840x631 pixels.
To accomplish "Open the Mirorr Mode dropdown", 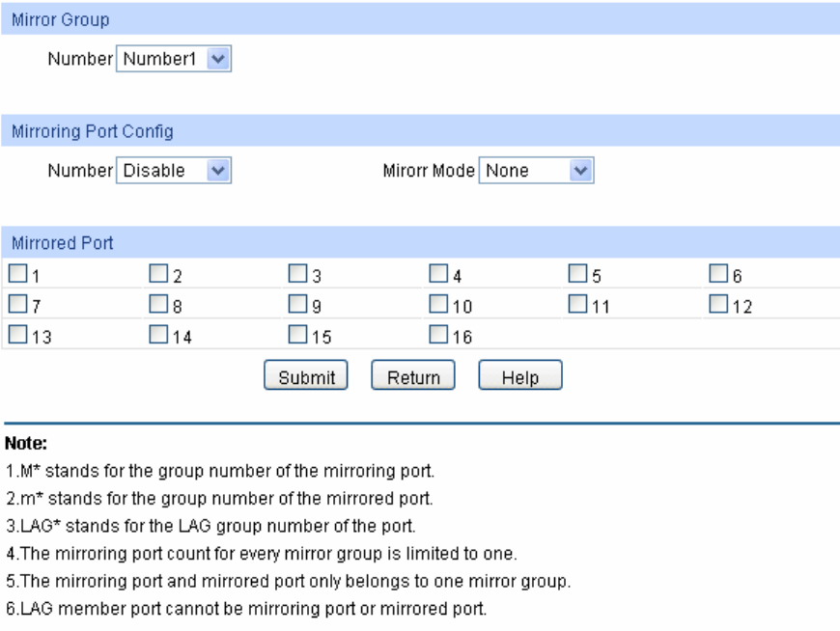I will (x=536, y=171).
